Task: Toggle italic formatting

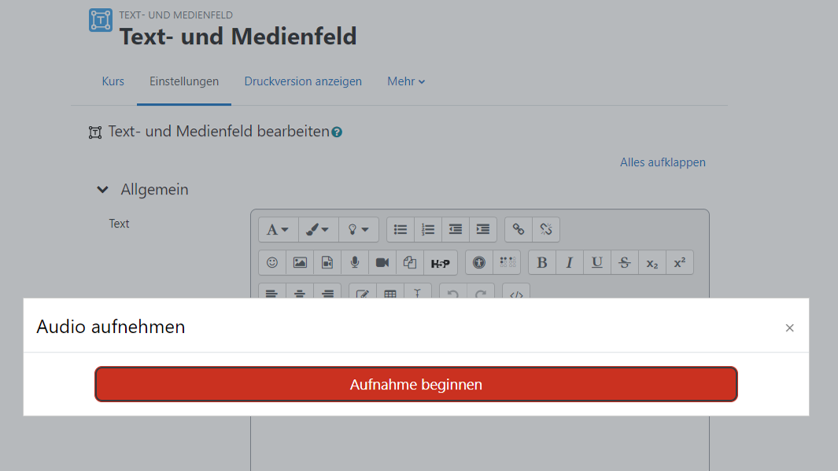Action: 569,263
